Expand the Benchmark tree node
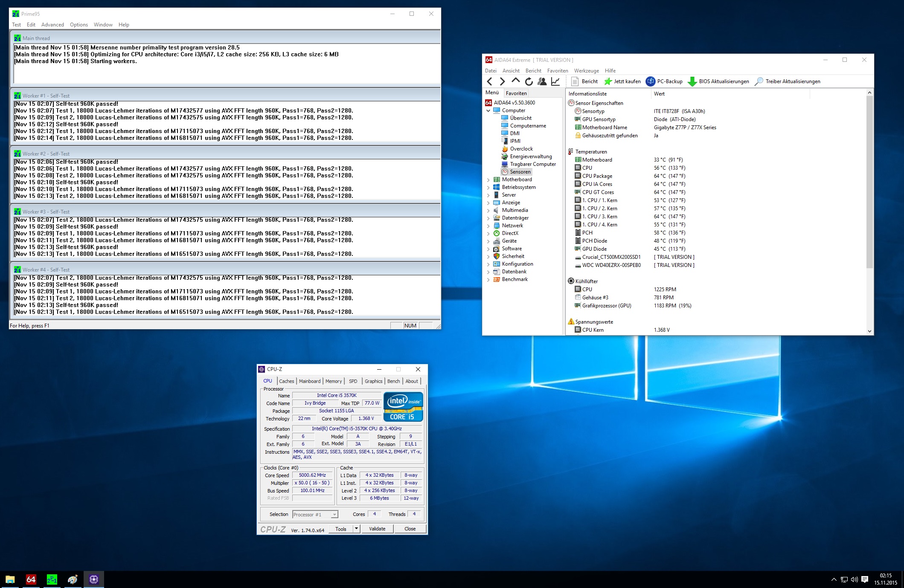Image resolution: width=904 pixels, height=588 pixels. click(488, 280)
